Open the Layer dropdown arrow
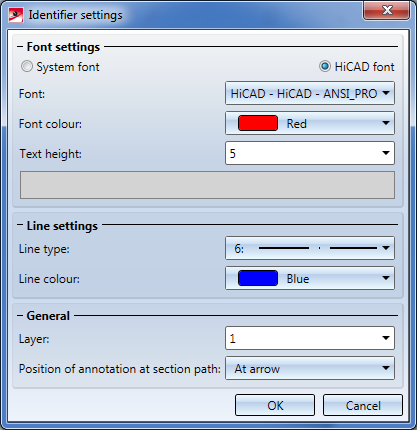The image size is (417, 430). click(x=386, y=338)
